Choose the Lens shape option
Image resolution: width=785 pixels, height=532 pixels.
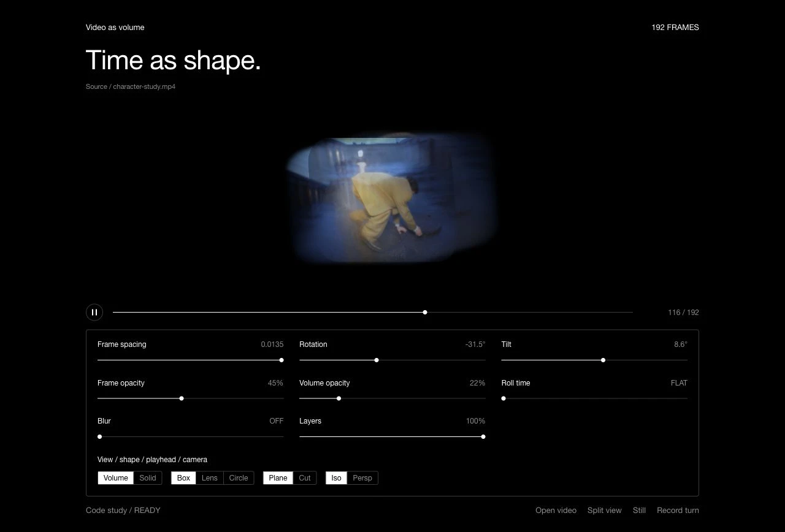tap(210, 478)
